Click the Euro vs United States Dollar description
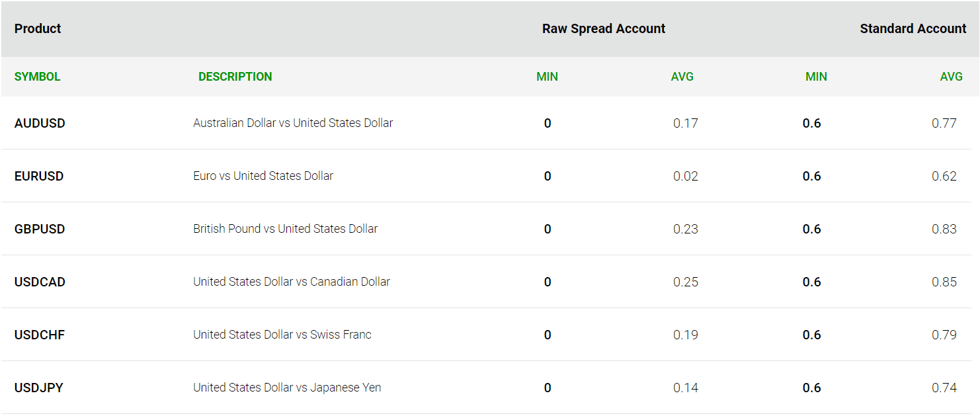Screen dimensions: 980x418 click(263, 176)
